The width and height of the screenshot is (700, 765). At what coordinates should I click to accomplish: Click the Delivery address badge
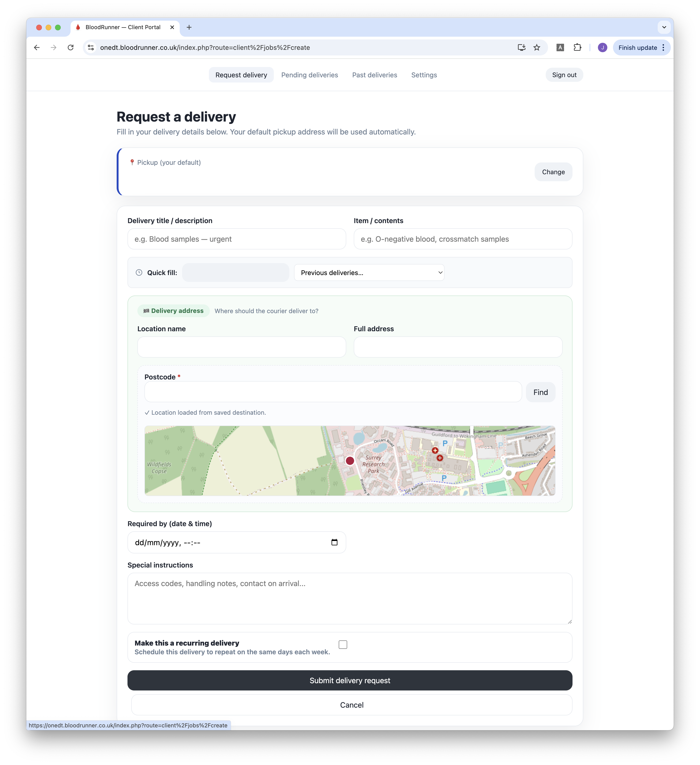click(x=173, y=311)
